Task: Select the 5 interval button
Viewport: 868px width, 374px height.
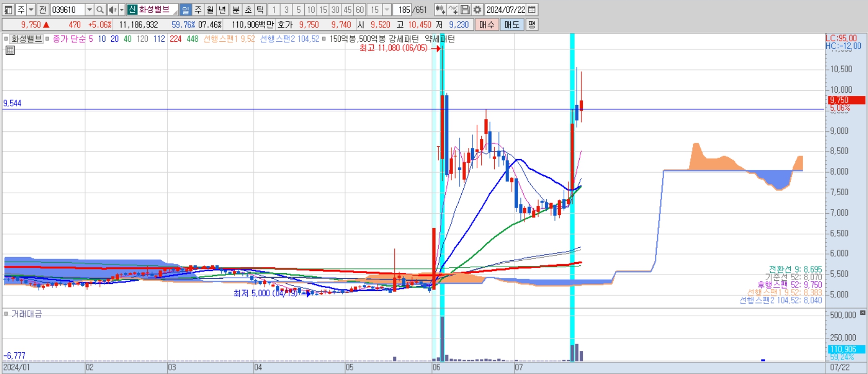Action: pyautogui.click(x=299, y=10)
